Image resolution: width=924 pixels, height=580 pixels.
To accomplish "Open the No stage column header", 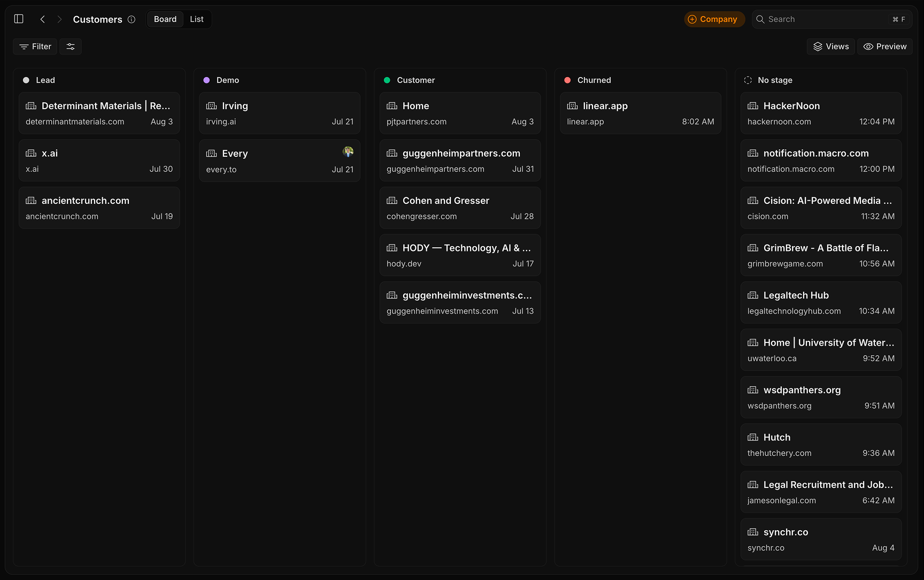I will pyautogui.click(x=775, y=80).
